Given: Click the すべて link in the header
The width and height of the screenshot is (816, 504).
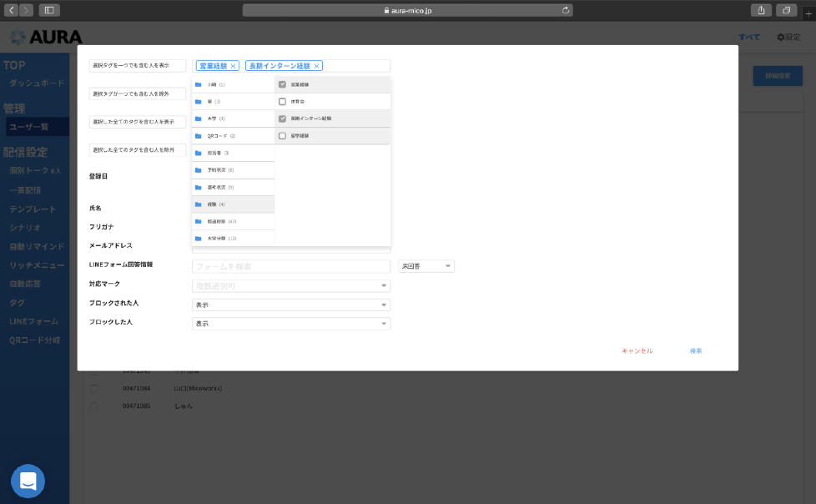Looking at the screenshot, I should point(749,37).
